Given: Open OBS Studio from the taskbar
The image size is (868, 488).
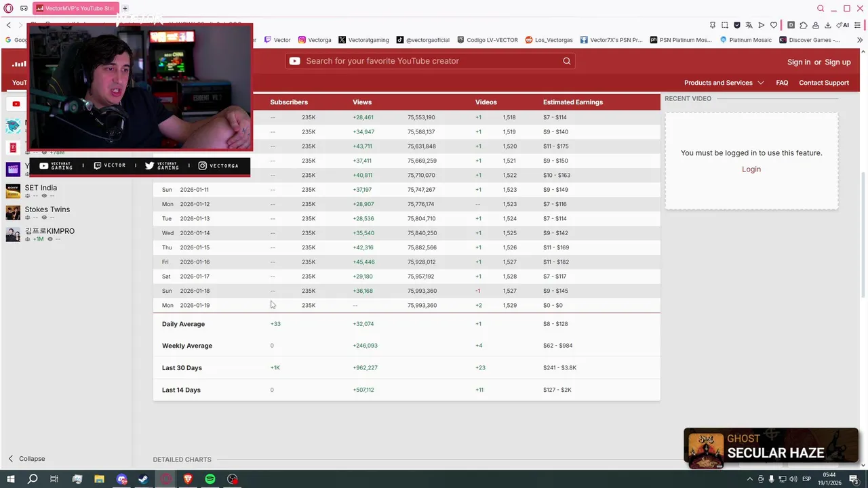Looking at the screenshot, I should [x=233, y=479].
